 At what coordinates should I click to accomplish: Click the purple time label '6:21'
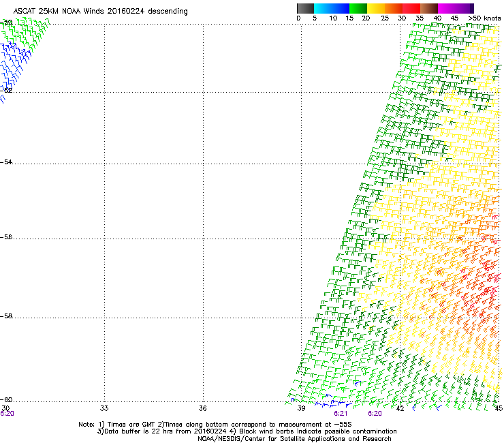[x=341, y=414]
